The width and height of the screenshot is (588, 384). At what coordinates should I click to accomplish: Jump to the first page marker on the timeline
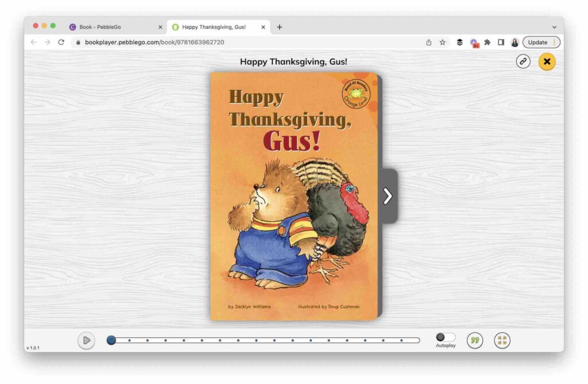pos(111,340)
